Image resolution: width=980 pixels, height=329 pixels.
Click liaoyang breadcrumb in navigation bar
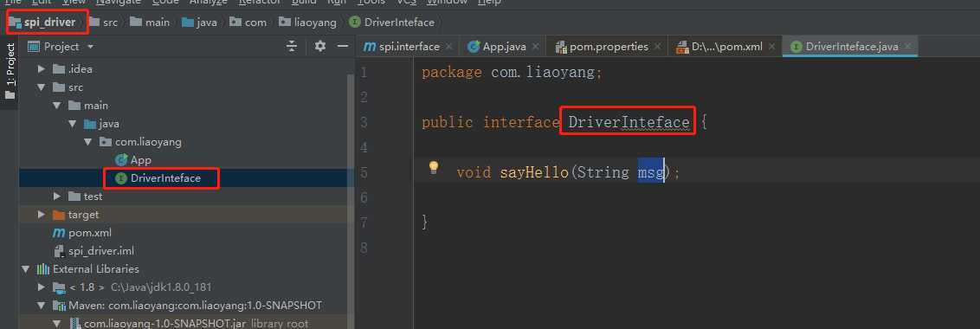(x=315, y=23)
